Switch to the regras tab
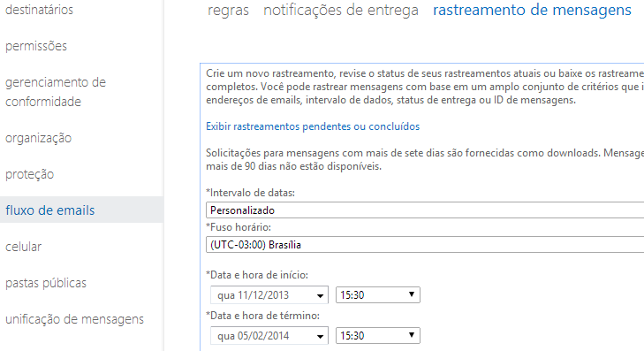The height and width of the screenshot is (351, 644). pyautogui.click(x=228, y=10)
